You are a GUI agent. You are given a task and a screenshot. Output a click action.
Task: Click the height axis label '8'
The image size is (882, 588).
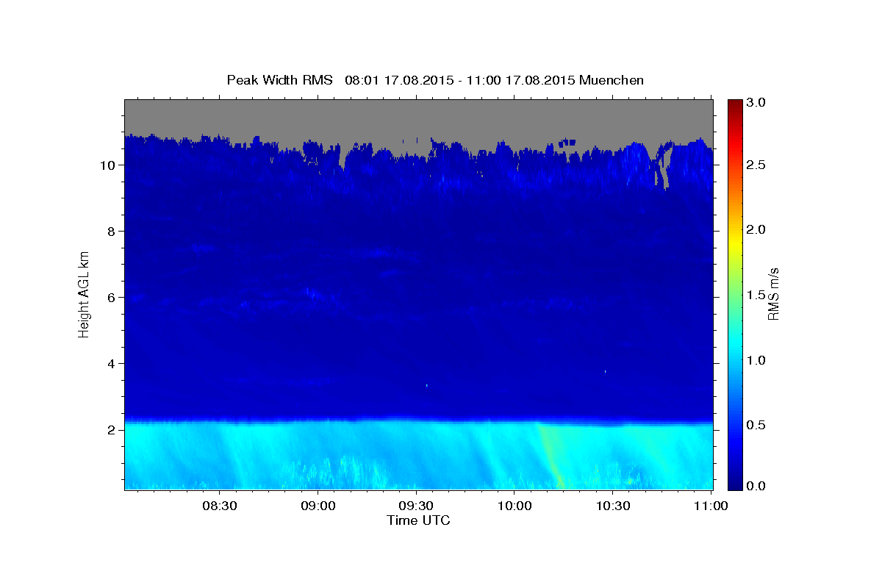(x=111, y=232)
